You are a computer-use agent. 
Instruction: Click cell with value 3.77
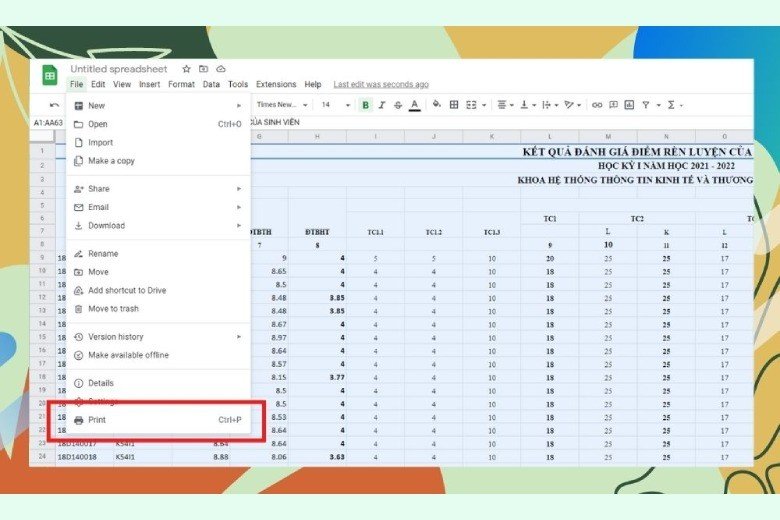[x=317, y=377]
